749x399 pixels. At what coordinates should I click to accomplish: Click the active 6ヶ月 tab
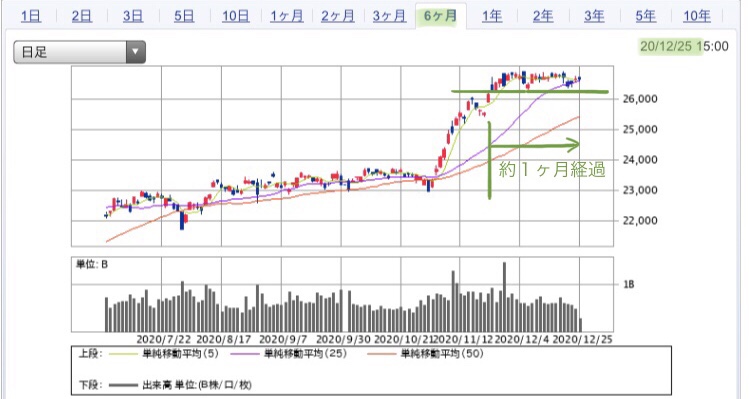440,16
